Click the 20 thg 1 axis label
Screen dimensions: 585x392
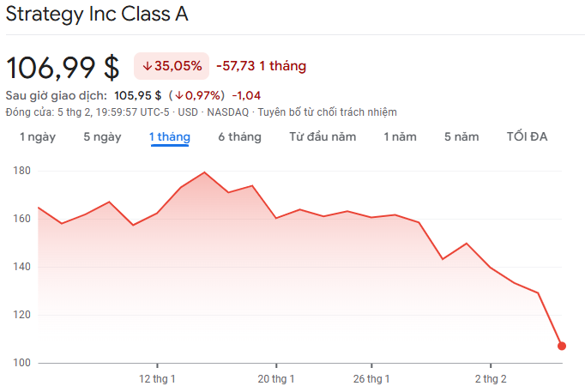pyautogui.click(x=276, y=378)
